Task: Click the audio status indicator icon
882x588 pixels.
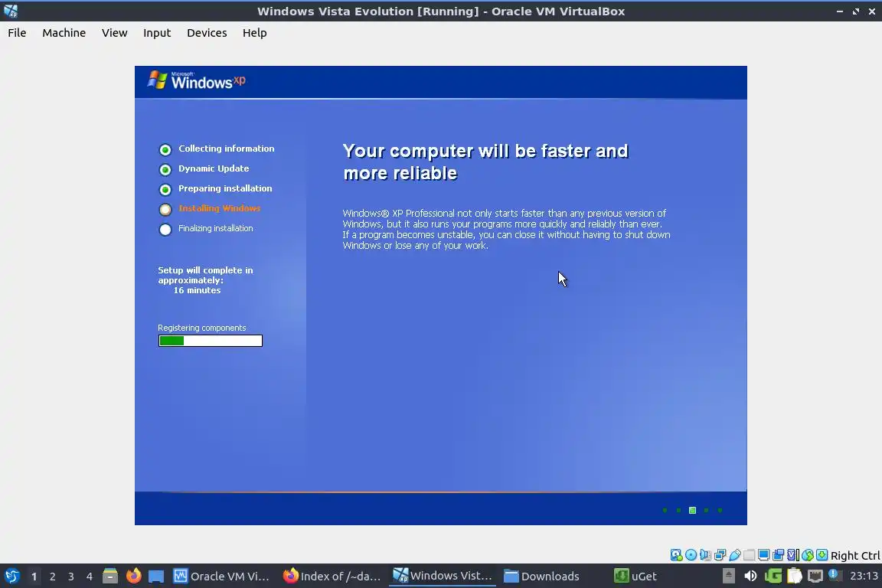Action: [x=705, y=555]
